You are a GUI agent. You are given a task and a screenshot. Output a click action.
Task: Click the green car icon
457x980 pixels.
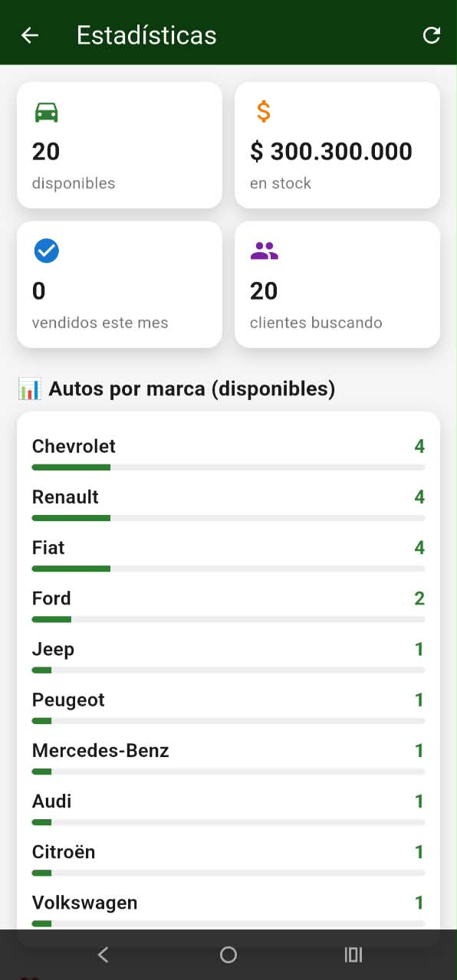46,113
